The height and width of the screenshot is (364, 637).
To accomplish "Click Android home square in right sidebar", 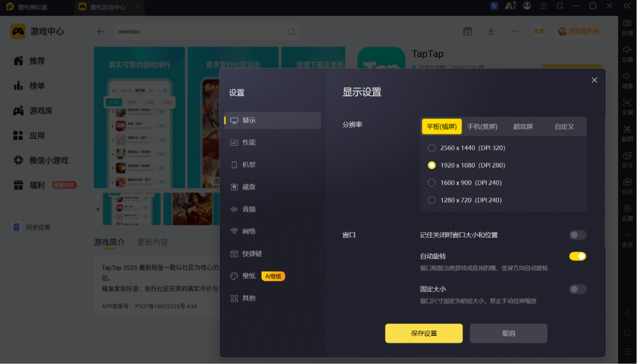I will (x=627, y=333).
